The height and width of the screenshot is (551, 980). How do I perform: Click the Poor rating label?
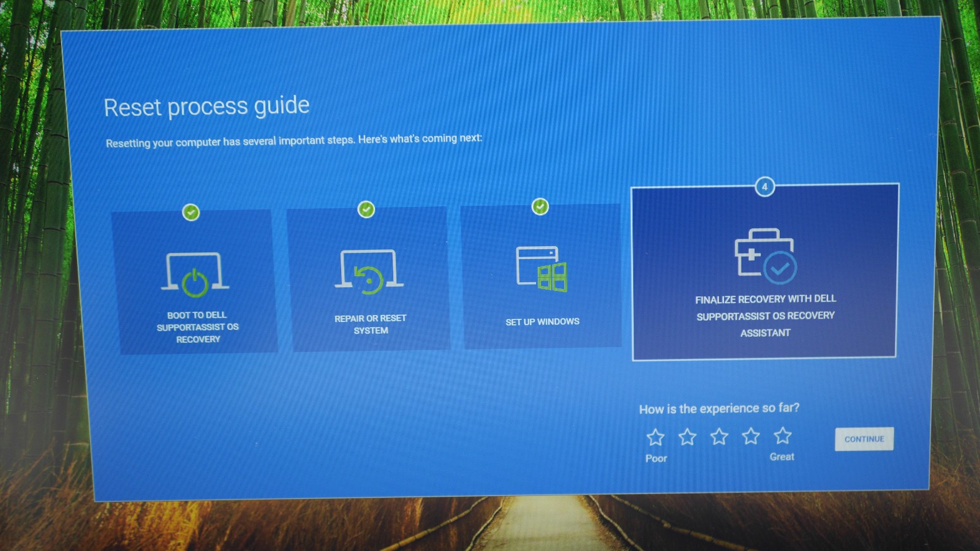tap(656, 458)
